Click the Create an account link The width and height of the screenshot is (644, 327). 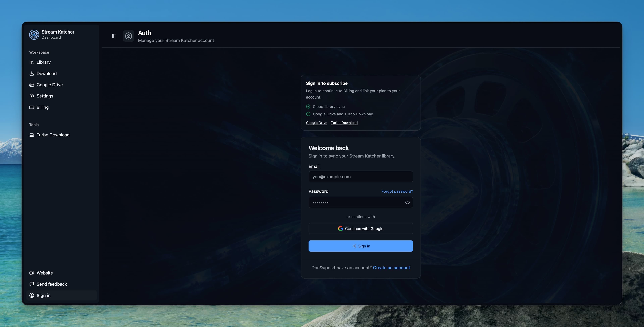click(391, 268)
